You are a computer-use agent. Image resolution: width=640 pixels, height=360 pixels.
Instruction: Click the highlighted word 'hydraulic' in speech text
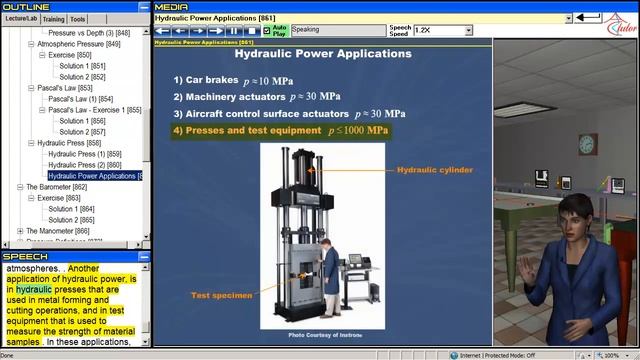[x=34, y=290]
